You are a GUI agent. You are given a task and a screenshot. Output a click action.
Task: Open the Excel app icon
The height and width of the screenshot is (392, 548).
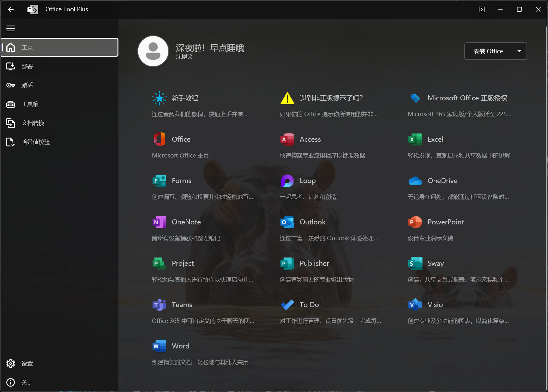point(415,140)
